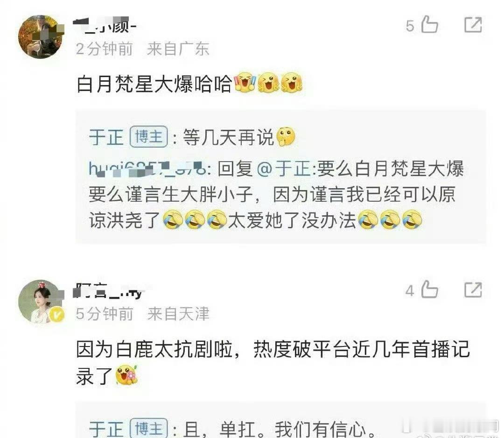Share the first comment from 广东

click(x=473, y=24)
